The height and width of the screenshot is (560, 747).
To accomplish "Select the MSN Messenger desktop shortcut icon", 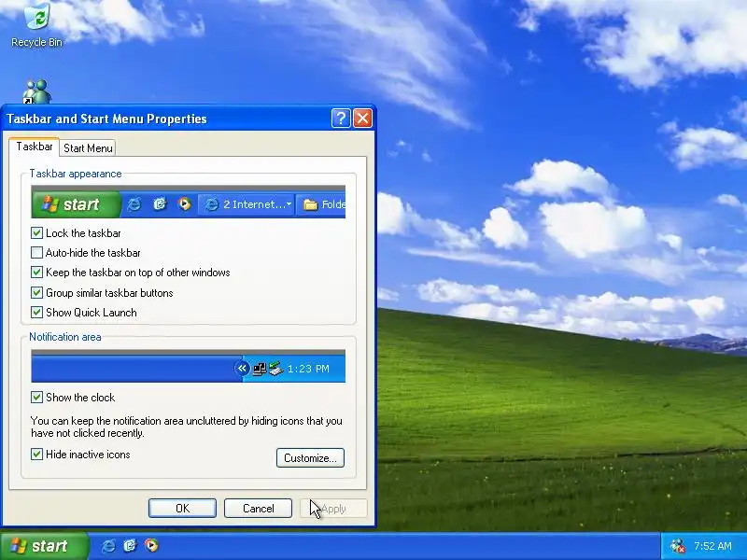I will (37, 91).
